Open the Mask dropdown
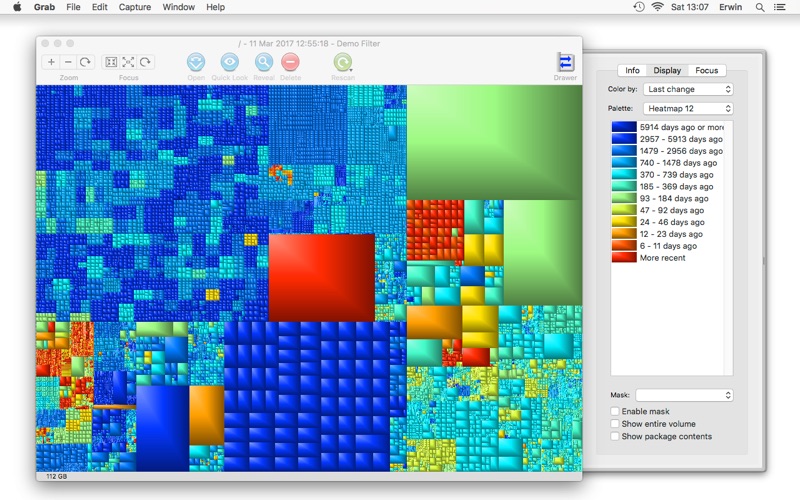This screenshot has height=500, width=800. click(x=684, y=395)
